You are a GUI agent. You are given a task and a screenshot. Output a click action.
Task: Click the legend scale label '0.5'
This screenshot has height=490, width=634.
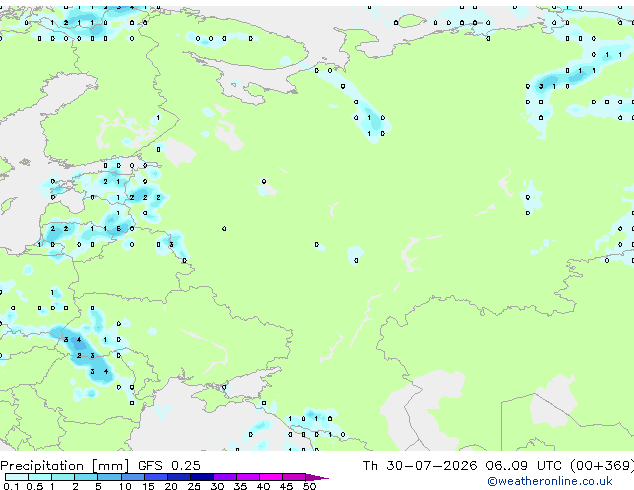(35, 486)
